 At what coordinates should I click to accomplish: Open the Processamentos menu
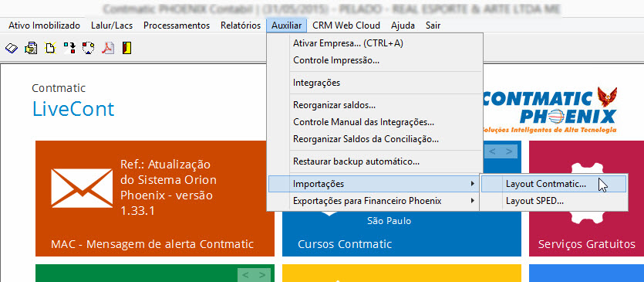tap(177, 25)
